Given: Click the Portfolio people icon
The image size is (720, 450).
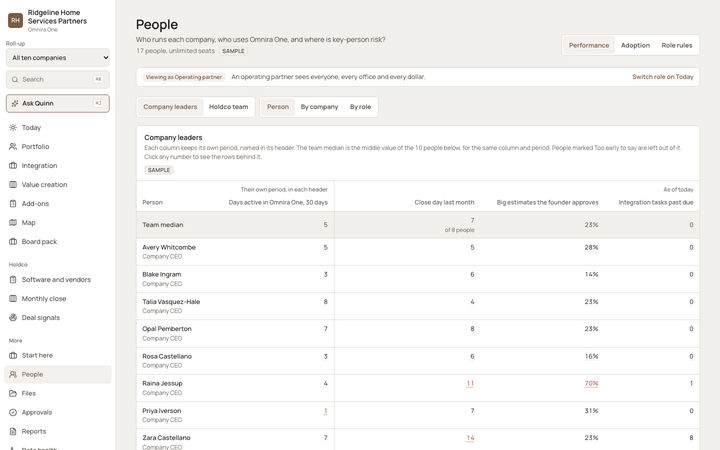Looking at the screenshot, I should [x=13, y=146].
